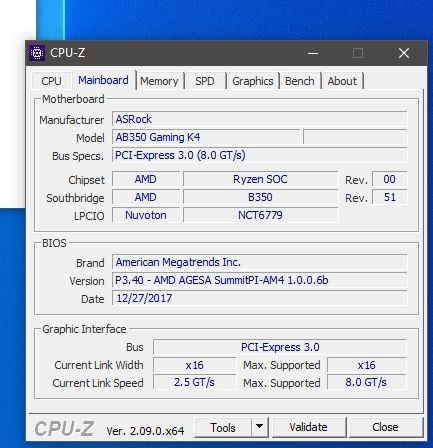This screenshot has width=433, height=448.
Task: Click the BIOS date 12/27/2017 field
Action: (x=259, y=298)
